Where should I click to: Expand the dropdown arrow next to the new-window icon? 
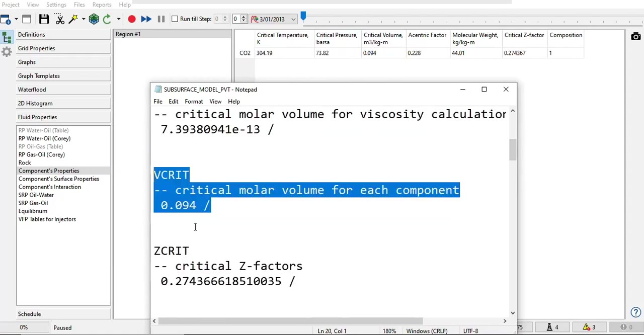tap(16, 19)
